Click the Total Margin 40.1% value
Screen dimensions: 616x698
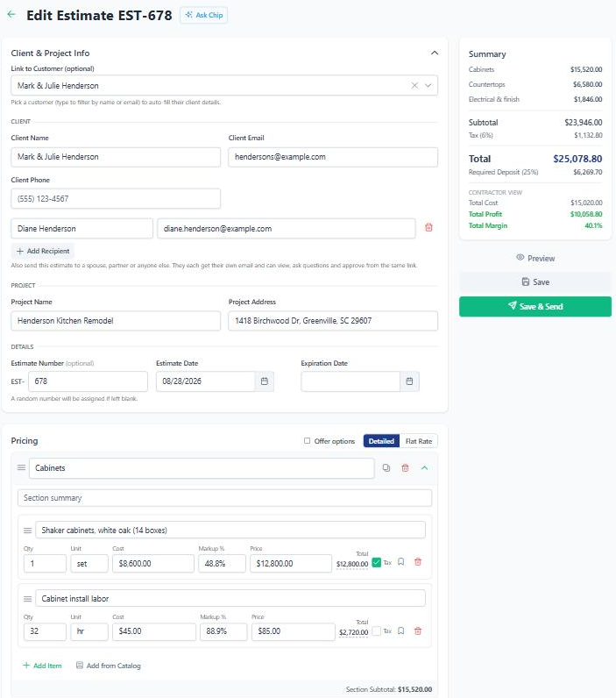[x=593, y=225]
